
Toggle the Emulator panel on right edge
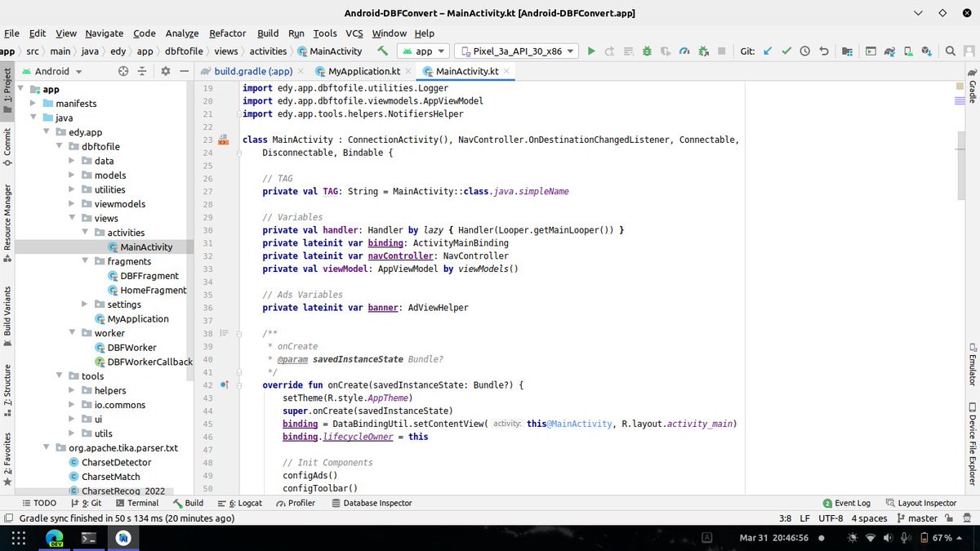coord(972,366)
